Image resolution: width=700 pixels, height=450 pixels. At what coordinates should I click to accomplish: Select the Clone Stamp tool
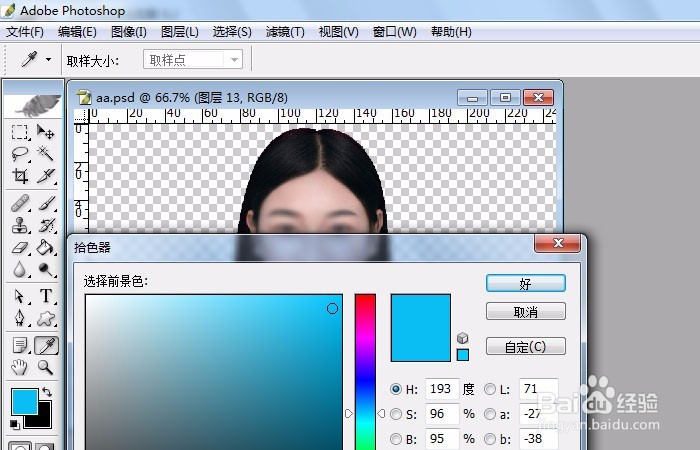[20, 225]
